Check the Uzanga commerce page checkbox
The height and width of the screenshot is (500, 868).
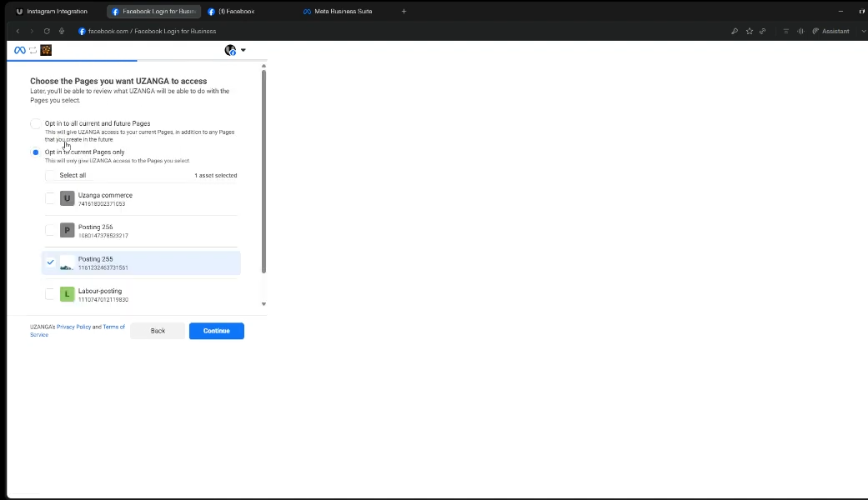(x=50, y=198)
